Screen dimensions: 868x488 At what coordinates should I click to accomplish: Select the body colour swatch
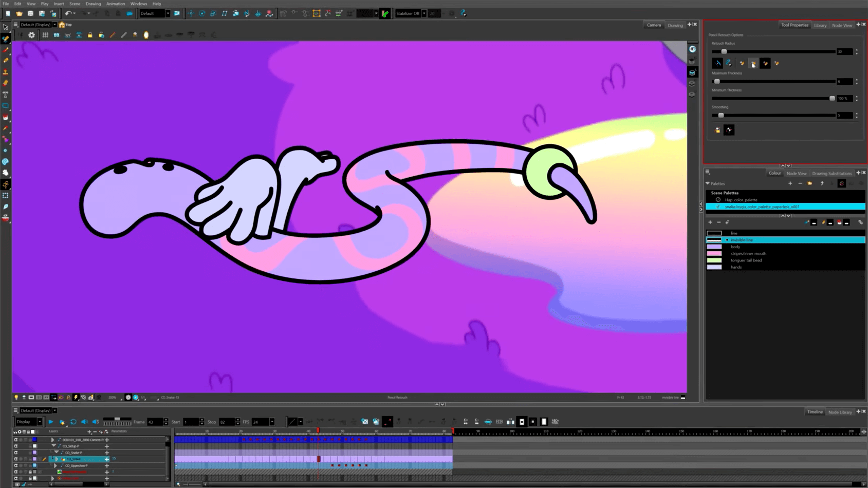tap(714, 247)
